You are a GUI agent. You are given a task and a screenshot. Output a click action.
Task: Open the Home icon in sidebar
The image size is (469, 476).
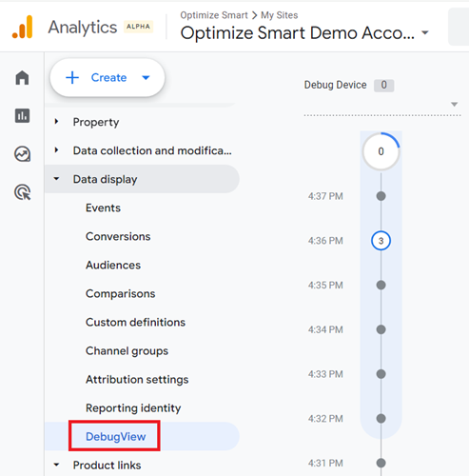click(x=22, y=78)
